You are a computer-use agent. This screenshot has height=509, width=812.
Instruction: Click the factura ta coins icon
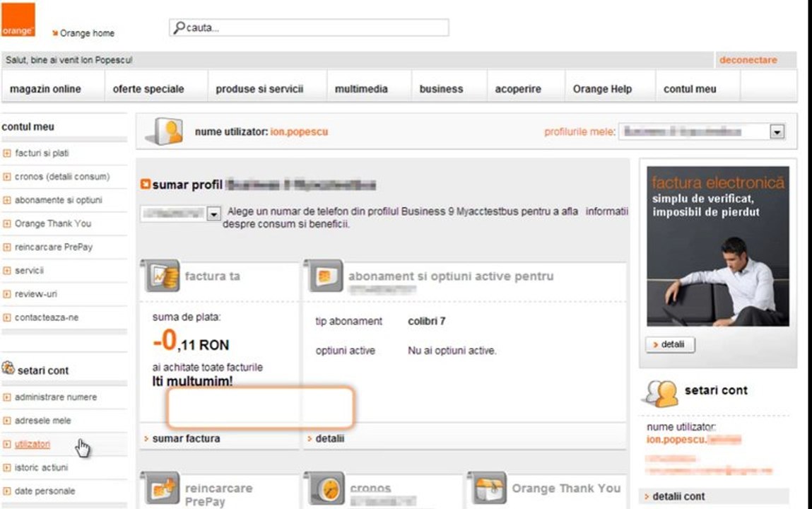click(161, 276)
